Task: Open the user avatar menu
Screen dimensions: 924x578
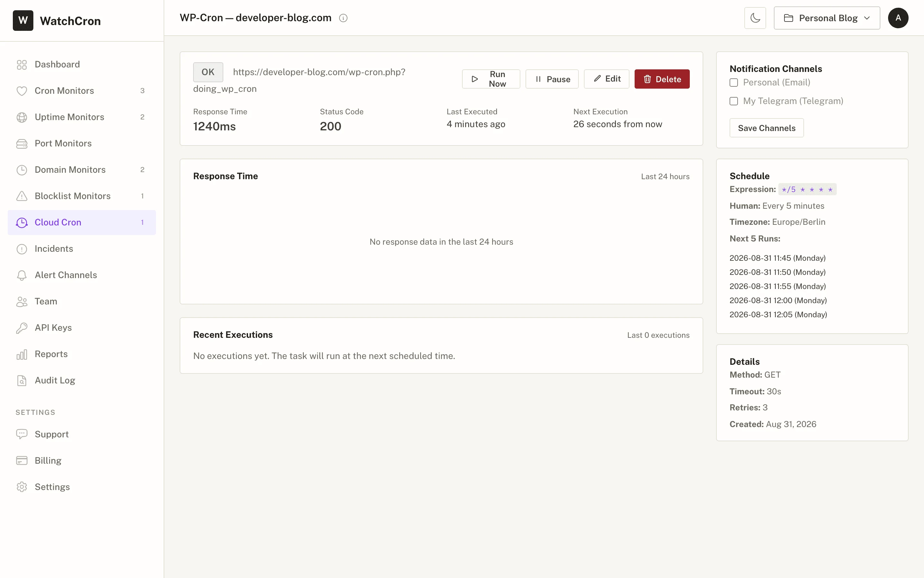Action: pos(898,18)
